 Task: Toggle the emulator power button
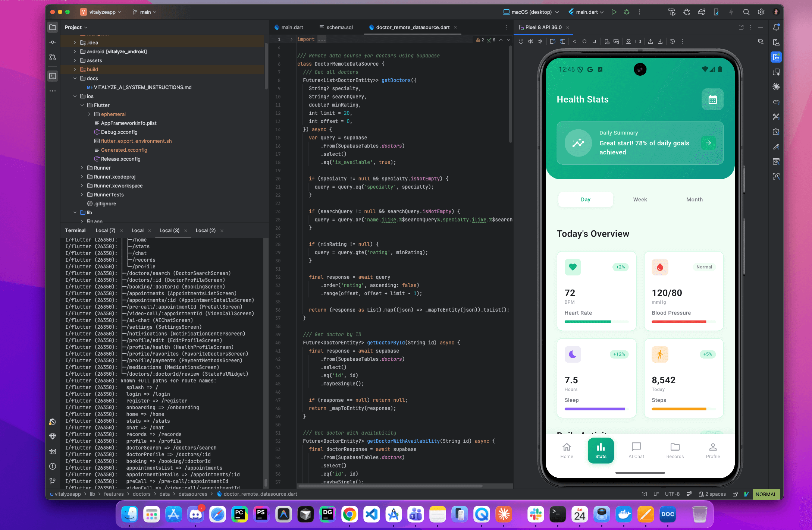pyautogui.click(x=521, y=41)
